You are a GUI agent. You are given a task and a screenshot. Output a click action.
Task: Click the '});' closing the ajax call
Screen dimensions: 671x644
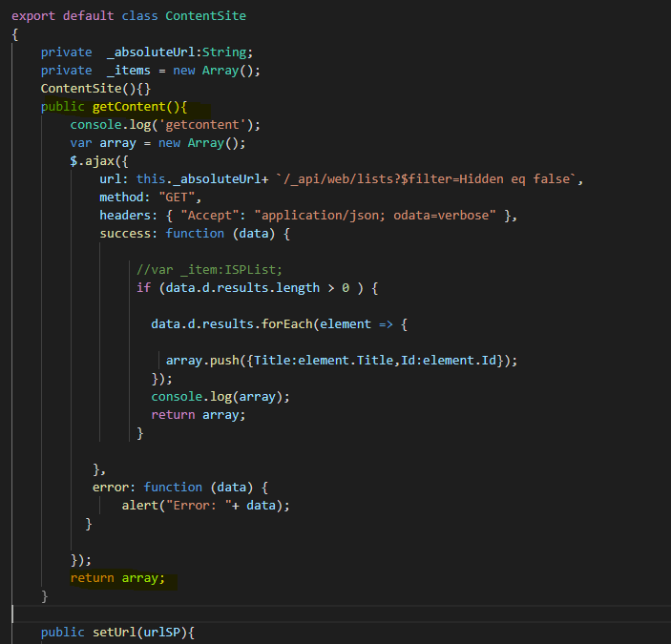point(81,560)
